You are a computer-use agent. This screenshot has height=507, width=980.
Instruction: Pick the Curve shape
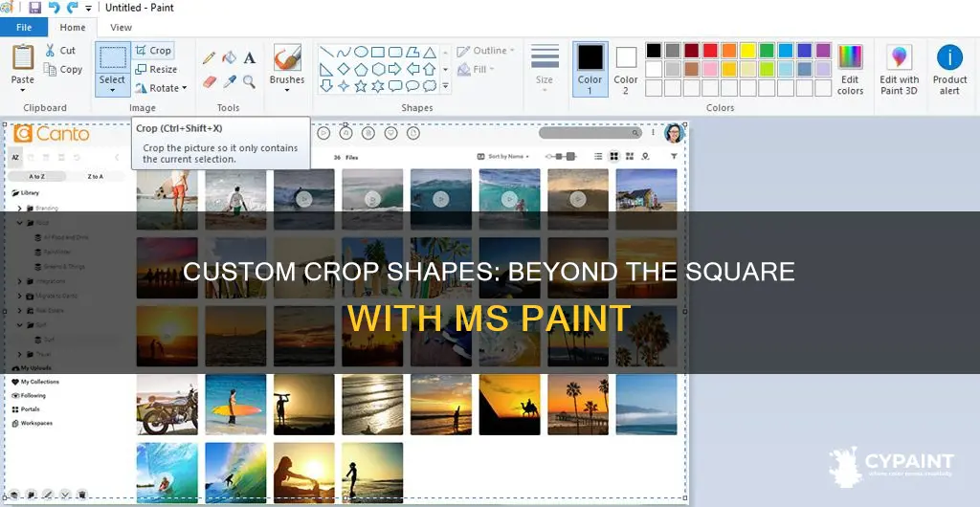pos(344,52)
